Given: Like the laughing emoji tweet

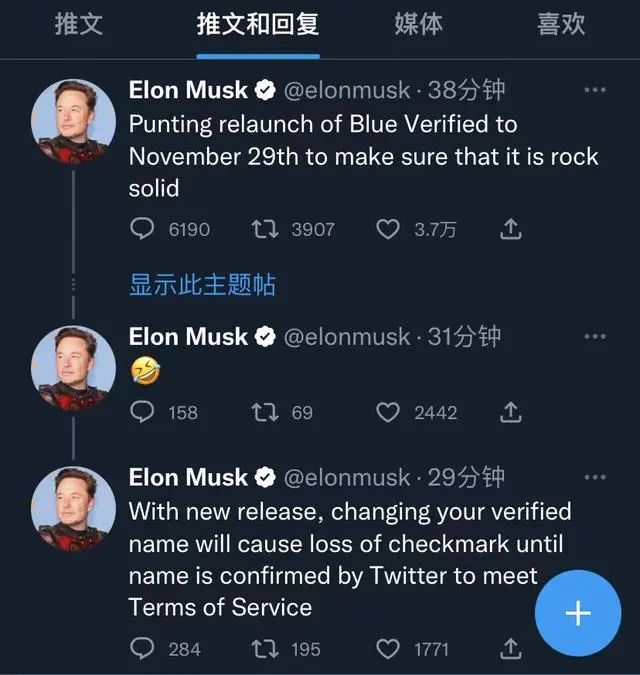Looking at the screenshot, I should [388, 412].
